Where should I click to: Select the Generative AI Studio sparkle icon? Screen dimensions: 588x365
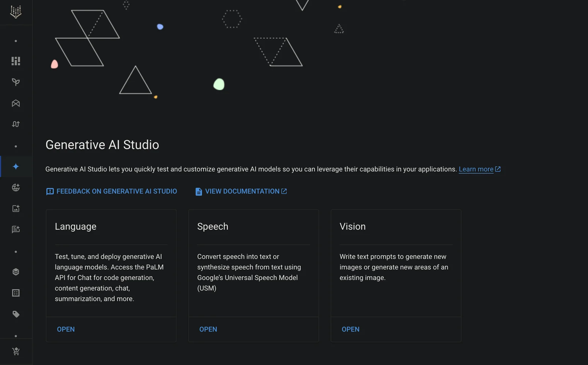[x=16, y=166]
